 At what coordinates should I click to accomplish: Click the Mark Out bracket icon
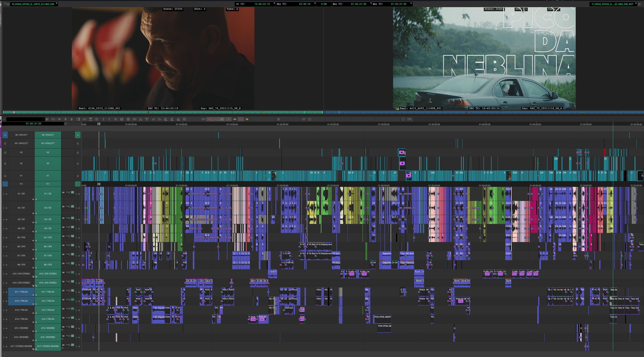point(103,119)
